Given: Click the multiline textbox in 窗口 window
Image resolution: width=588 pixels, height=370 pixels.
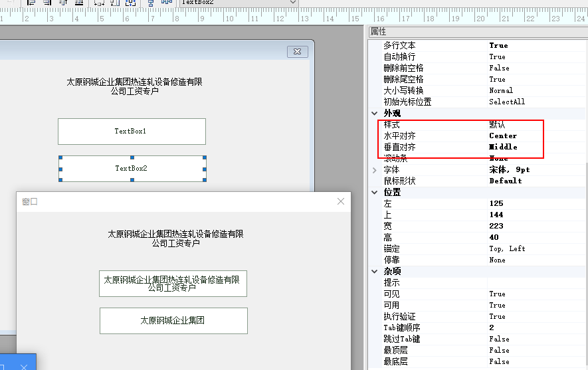Looking at the screenshot, I should pos(173,284).
